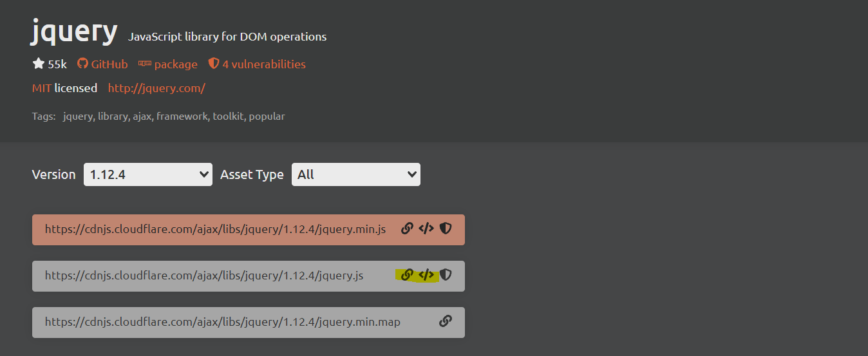This screenshot has width=868, height=356.
Task: Visit http://jquery.com/ homepage link
Action: click(x=156, y=88)
